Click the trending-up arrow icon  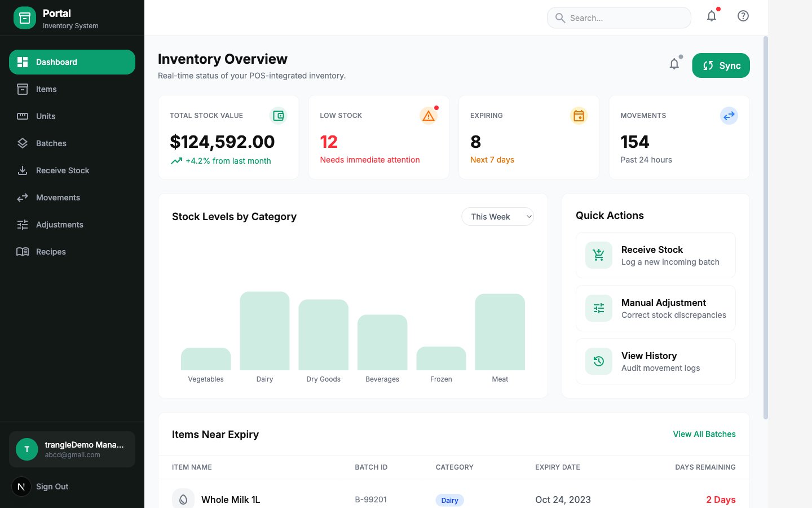click(x=176, y=161)
